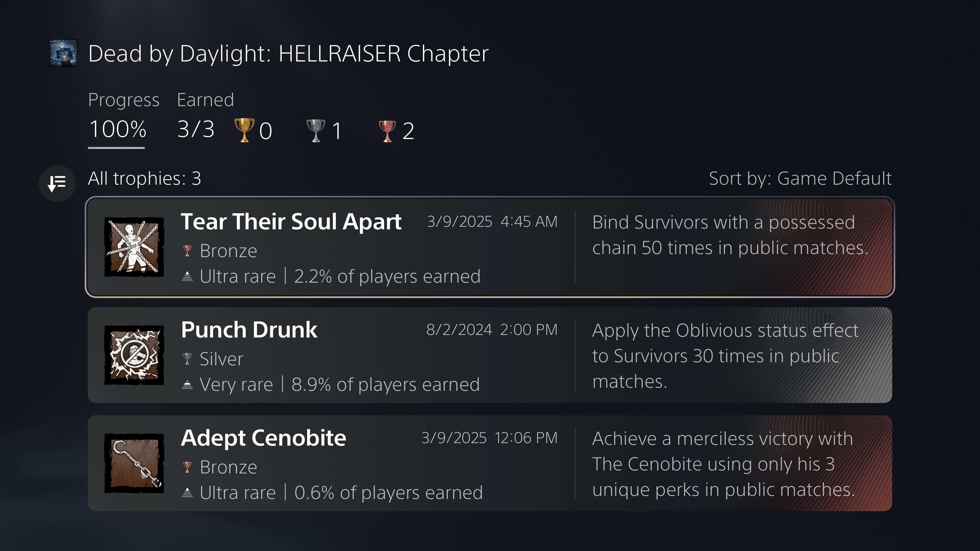Click the silver trophy count icon

[316, 130]
